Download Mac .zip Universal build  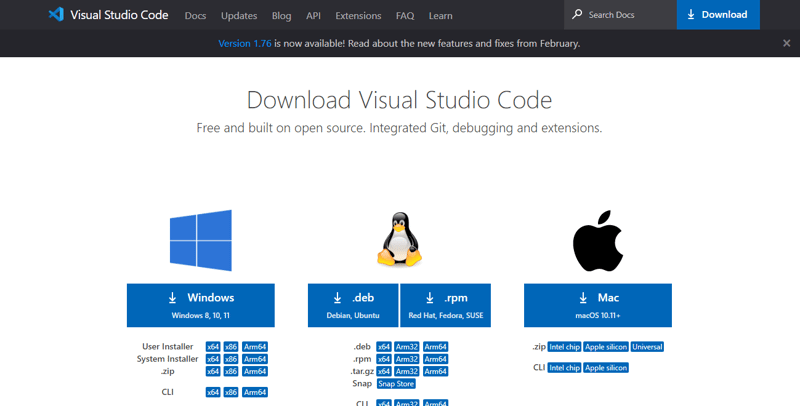(647, 347)
